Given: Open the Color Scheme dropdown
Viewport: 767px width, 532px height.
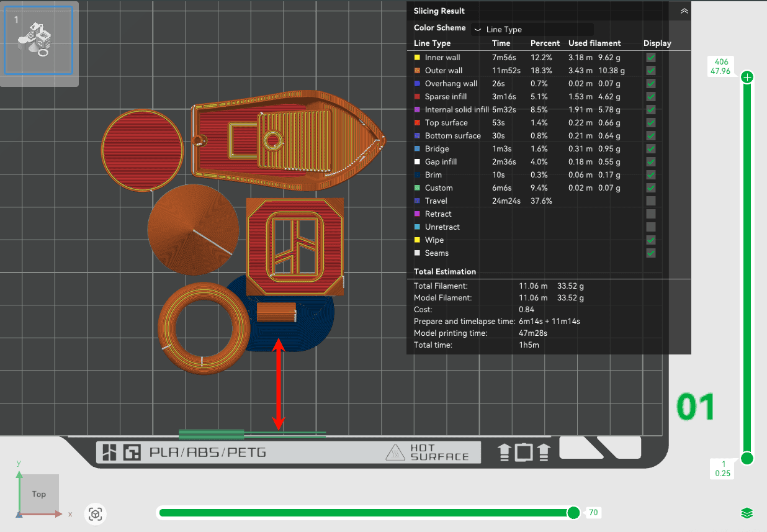Looking at the screenshot, I should coord(532,30).
